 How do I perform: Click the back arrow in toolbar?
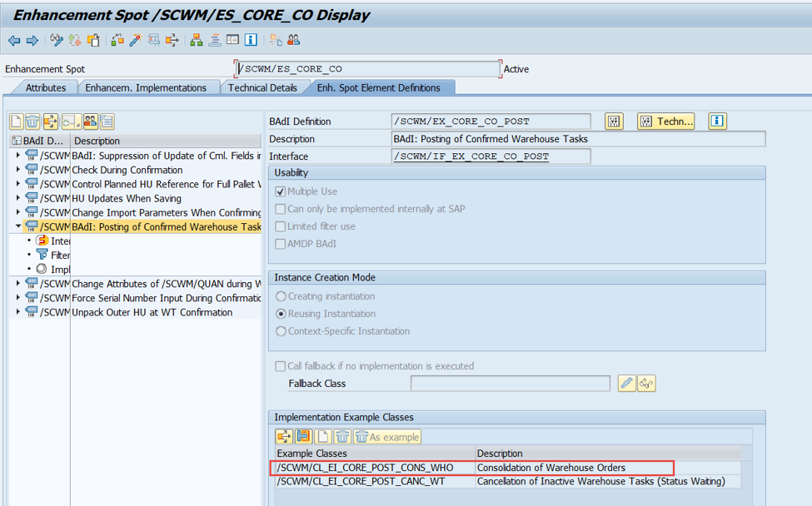pyautogui.click(x=14, y=40)
